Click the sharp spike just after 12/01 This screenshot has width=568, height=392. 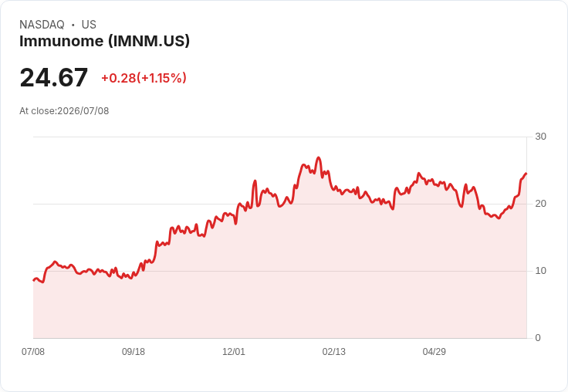coord(255,181)
